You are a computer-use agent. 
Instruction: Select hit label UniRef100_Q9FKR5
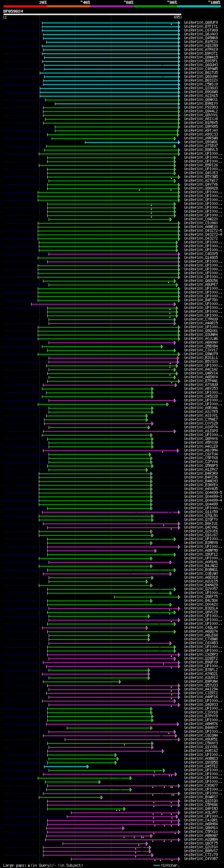(x=201, y=127)
